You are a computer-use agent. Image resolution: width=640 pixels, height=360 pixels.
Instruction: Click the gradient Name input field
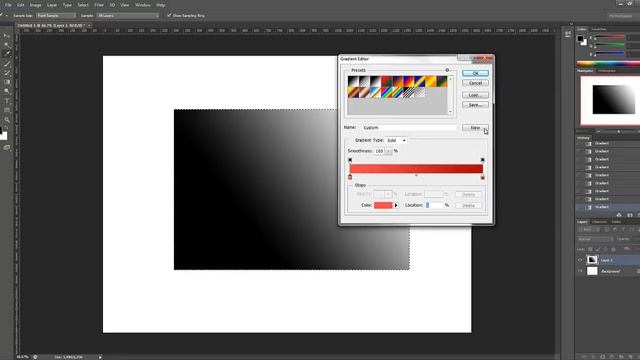pos(409,128)
